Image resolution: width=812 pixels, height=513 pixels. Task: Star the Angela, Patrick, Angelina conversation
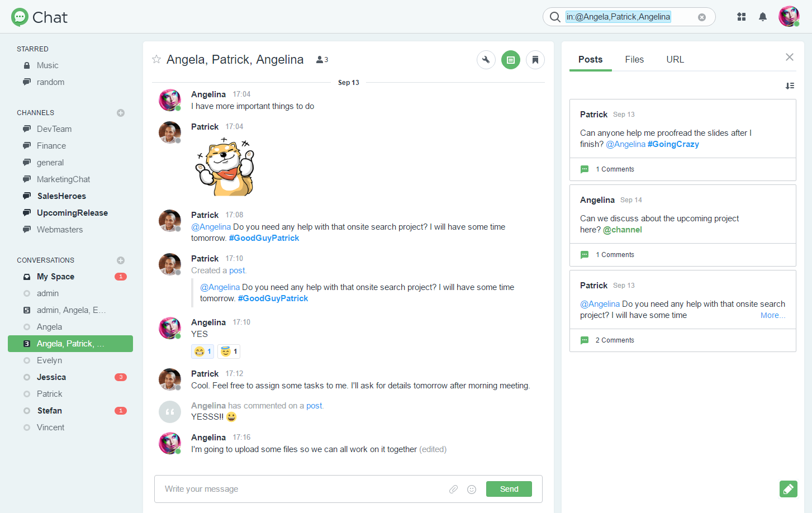156,59
